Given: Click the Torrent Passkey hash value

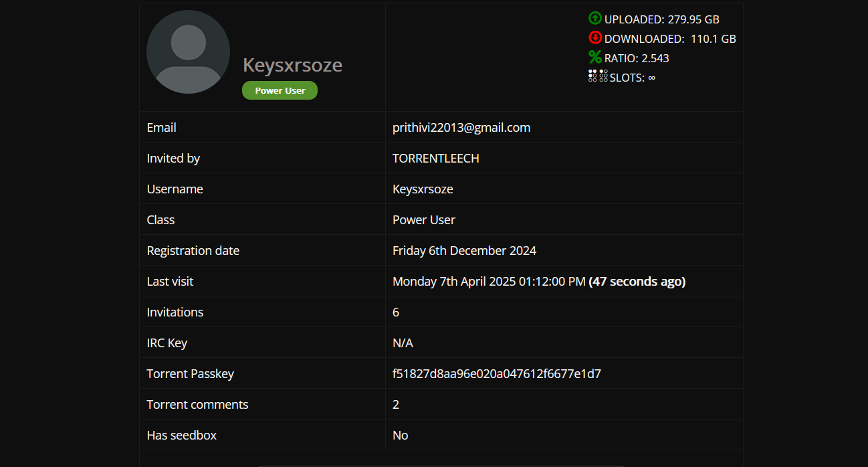Looking at the screenshot, I should click(496, 373).
